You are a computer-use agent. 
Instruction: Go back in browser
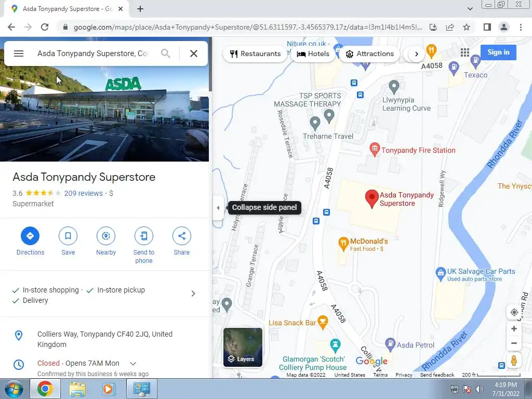tap(11, 27)
